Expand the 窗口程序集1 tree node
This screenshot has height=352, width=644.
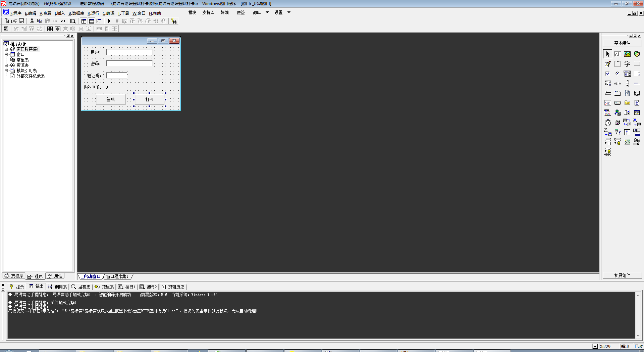(6, 49)
